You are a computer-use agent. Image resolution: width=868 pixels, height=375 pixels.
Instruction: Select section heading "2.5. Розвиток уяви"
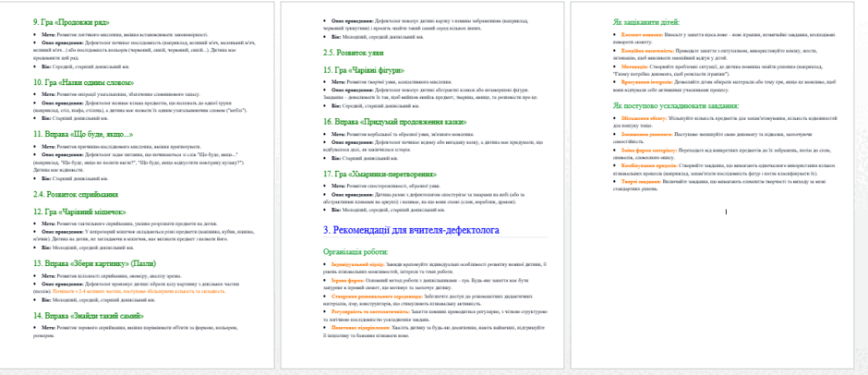click(353, 53)
